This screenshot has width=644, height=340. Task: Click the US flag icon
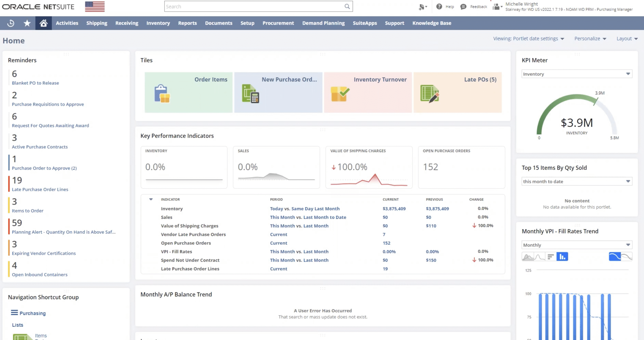tap(94, 6)
